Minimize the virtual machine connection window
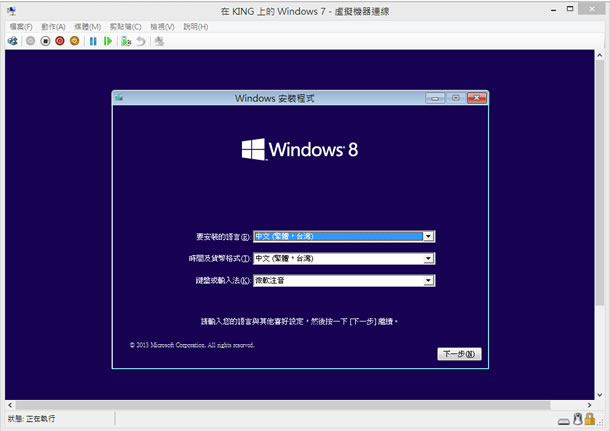The width and height of the screenshot is (610, 431). tap(553, 10)
